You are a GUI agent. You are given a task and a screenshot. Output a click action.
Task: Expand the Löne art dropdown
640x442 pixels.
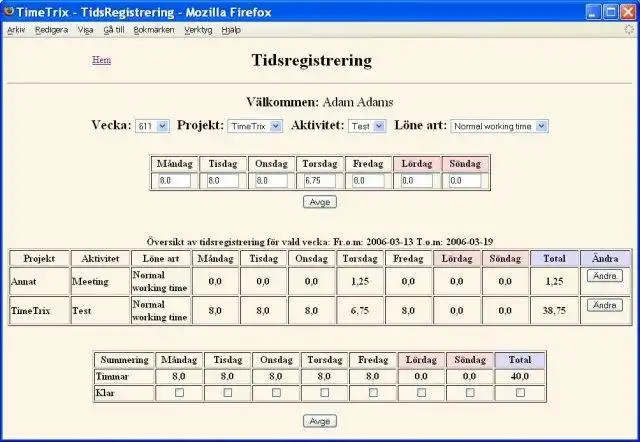coord(499,126)
